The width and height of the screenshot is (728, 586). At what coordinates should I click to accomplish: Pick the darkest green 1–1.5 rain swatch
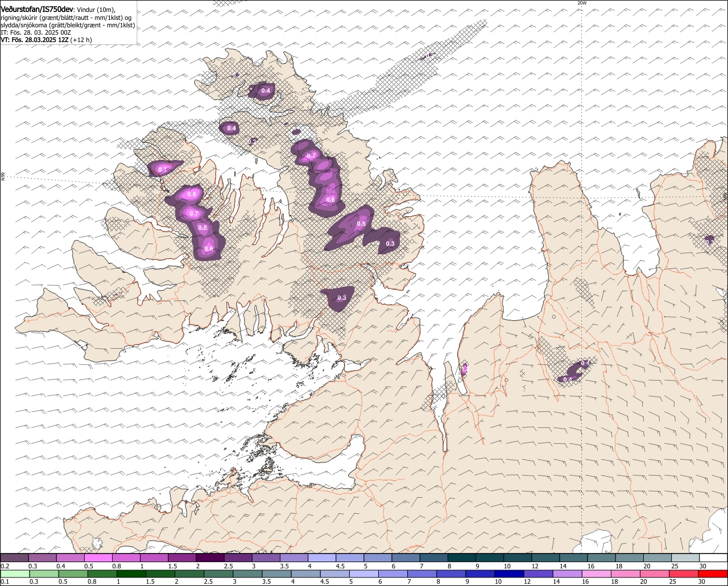[x=131, y=573]
